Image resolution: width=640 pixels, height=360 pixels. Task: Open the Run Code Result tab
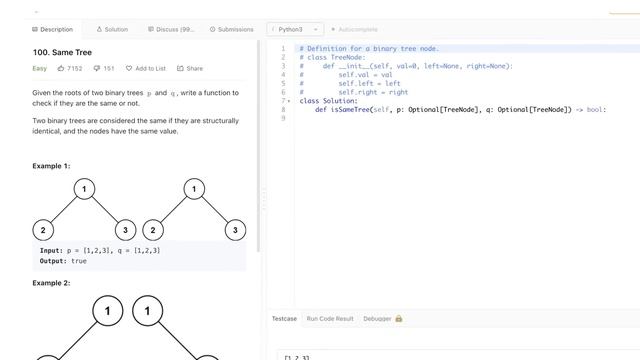coord(330,318)
